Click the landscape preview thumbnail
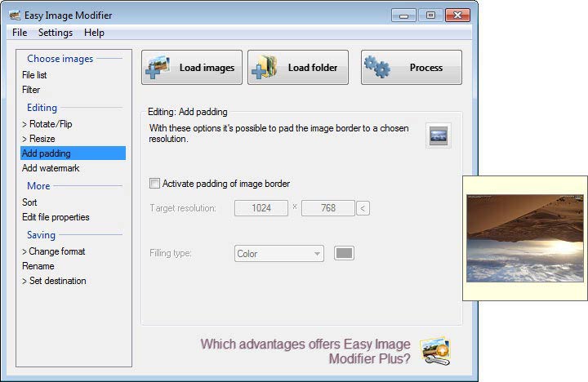The image size is (588, 382). click(x=524, y=238)
